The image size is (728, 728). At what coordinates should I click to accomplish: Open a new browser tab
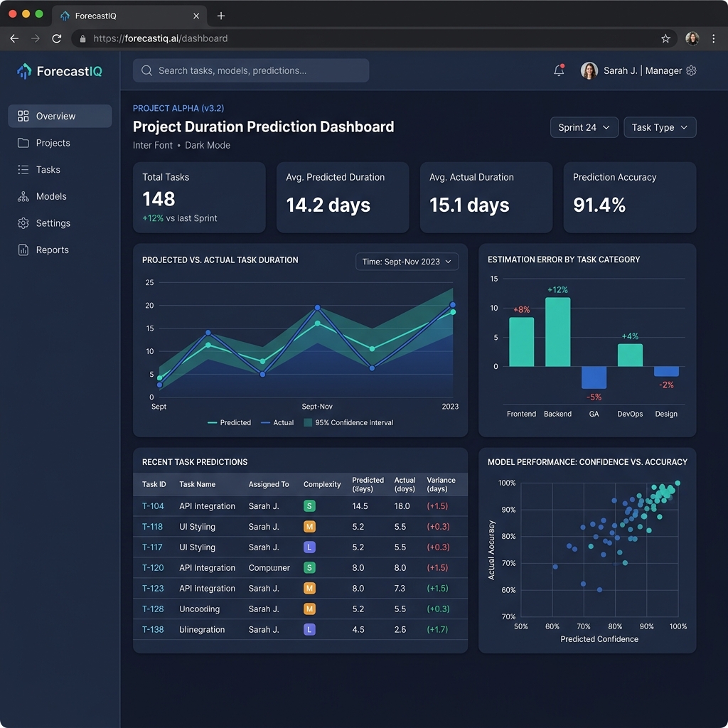pyautogui.click(x=221, y=16)
